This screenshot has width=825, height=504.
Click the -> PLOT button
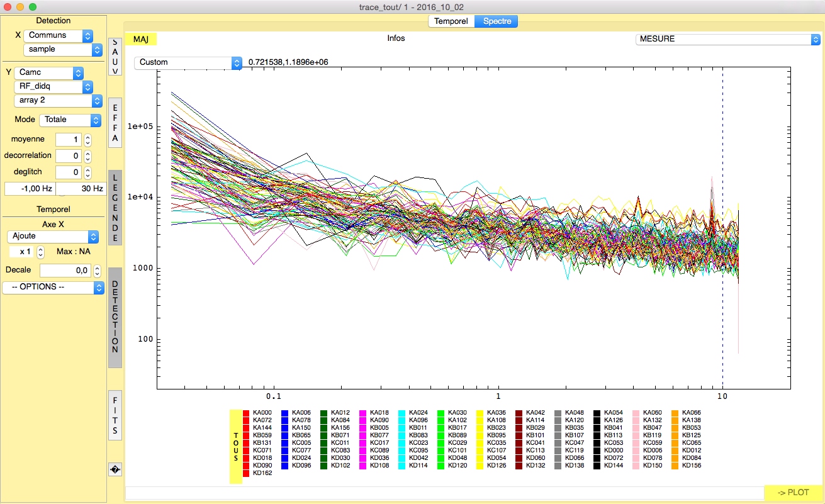(x=793, y=493)
